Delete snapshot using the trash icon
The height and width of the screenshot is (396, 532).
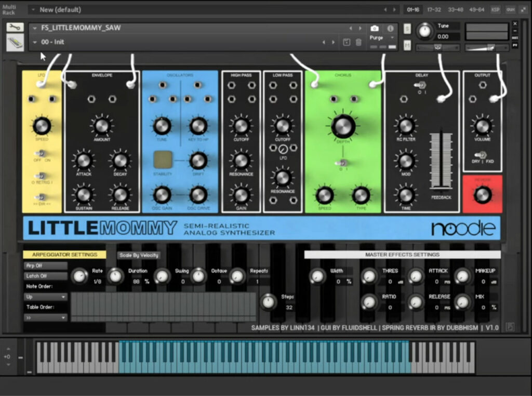[358, 42]
